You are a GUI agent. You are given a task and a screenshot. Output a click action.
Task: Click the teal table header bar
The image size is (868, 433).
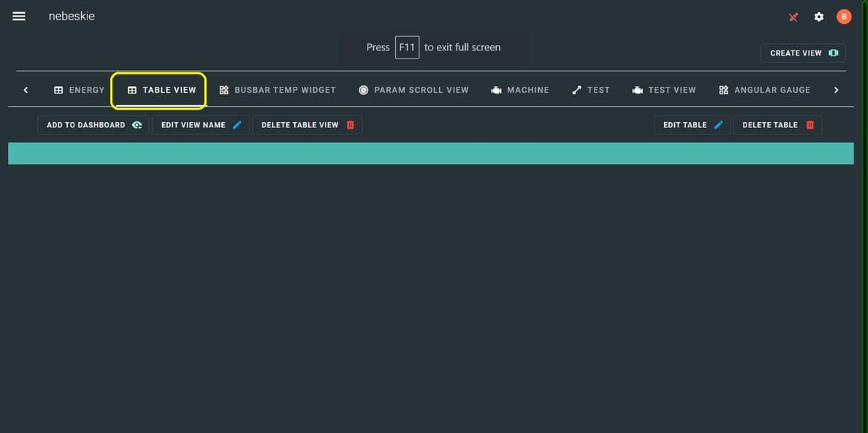click(x=430, y=153)
